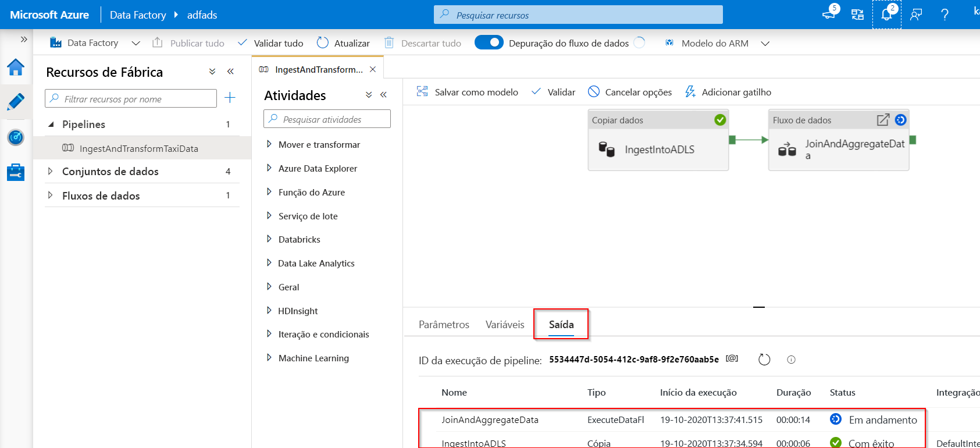Click Descartar tudo button
The image size is (980, 448).
[x=423, y=43]
